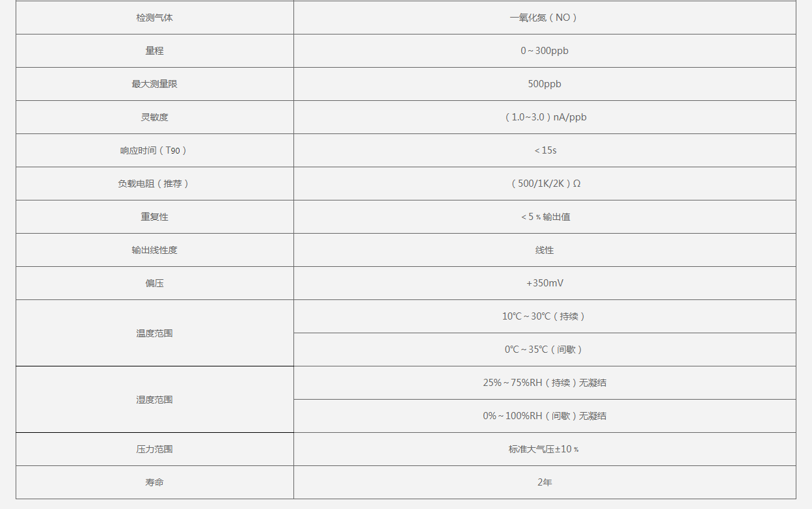This screenshot has width=812, height=509.
Task: Select the +350mV bias value
Action: (544, 283)
